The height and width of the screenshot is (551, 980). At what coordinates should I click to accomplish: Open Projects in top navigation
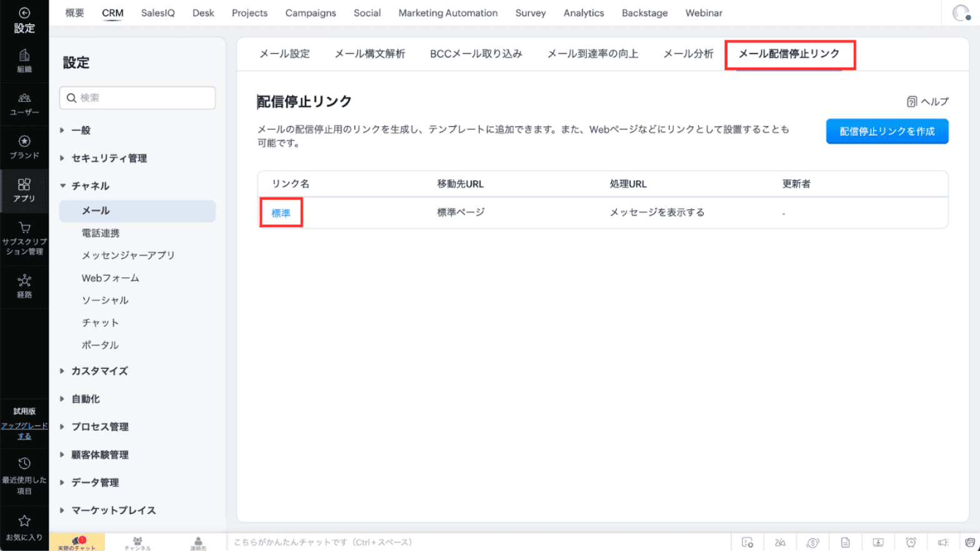pyautogui.click(x=249, y=13)
